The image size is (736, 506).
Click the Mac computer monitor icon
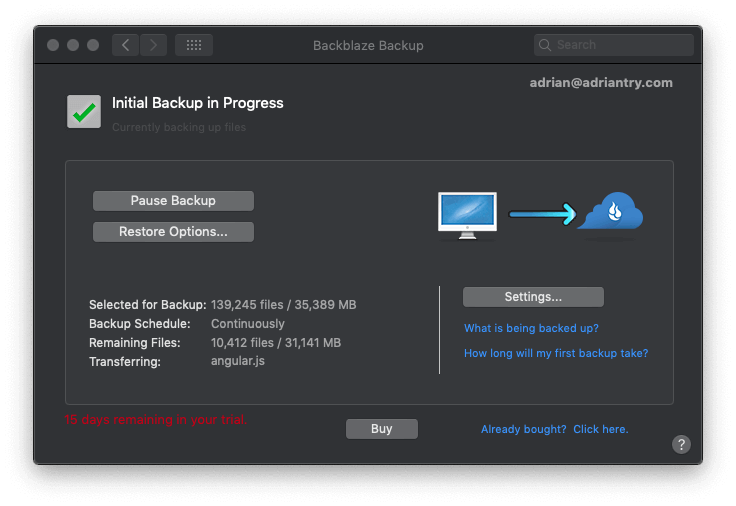tap(467, 214)
